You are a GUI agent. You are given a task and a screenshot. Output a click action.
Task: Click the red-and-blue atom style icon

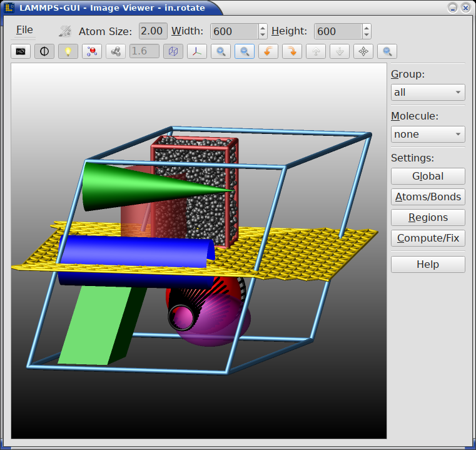click(92, 51)
